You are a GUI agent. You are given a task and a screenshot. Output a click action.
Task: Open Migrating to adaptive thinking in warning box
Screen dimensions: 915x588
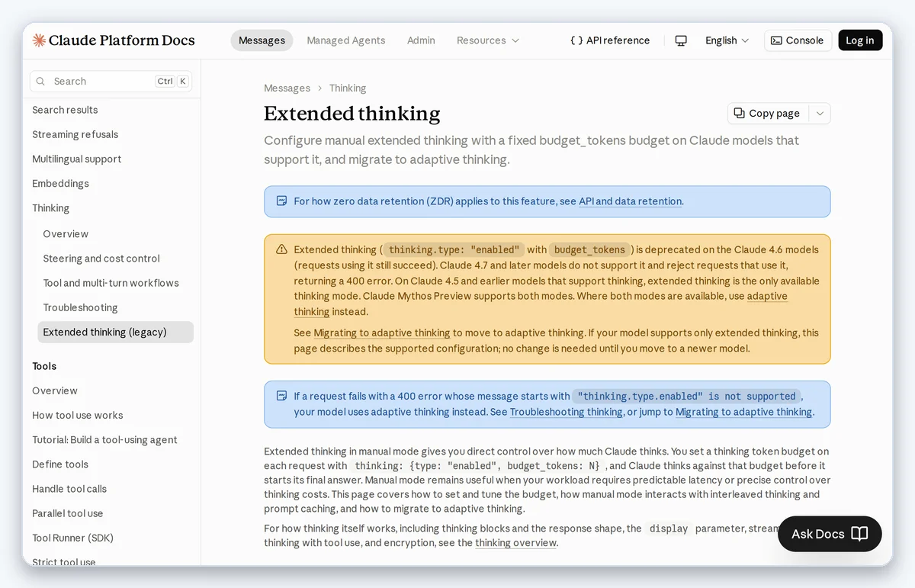(x=382, y=333)
